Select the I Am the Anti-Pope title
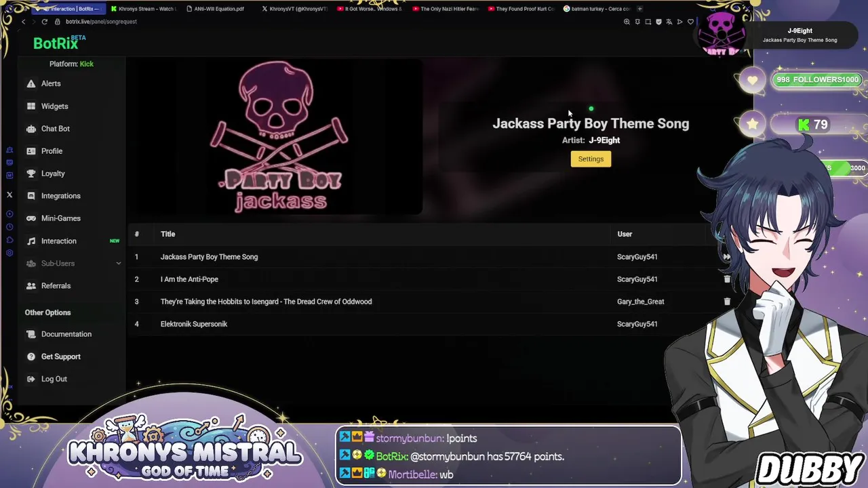 tap(189, 279)
